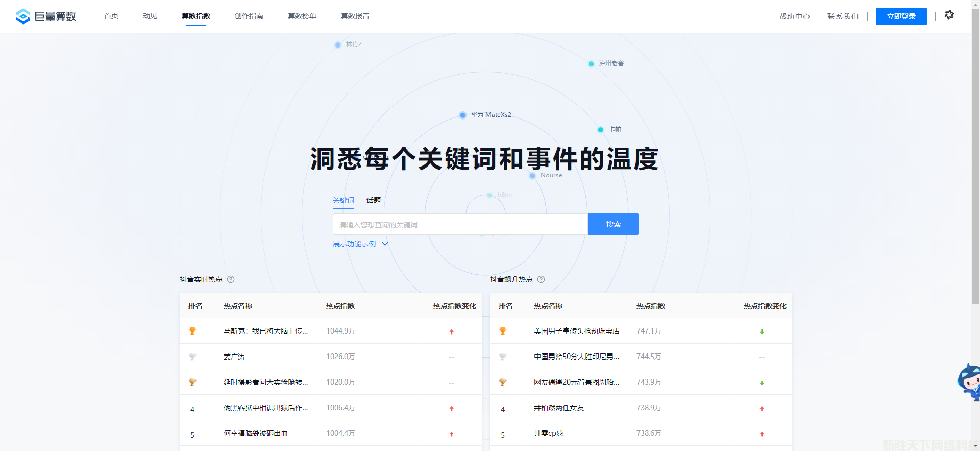Click the 泸州老窖 bubble label
This screenshot has height=451, width=980.
611,63
